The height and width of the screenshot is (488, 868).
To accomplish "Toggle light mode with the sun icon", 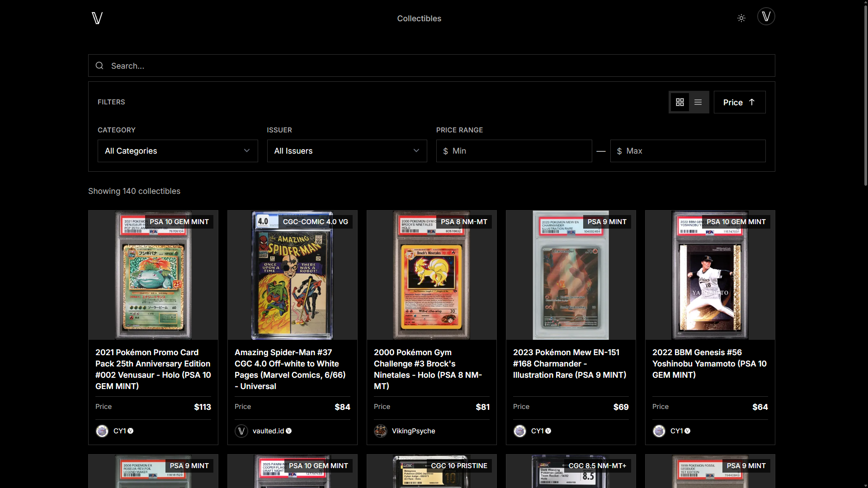I will coord(741,18).
